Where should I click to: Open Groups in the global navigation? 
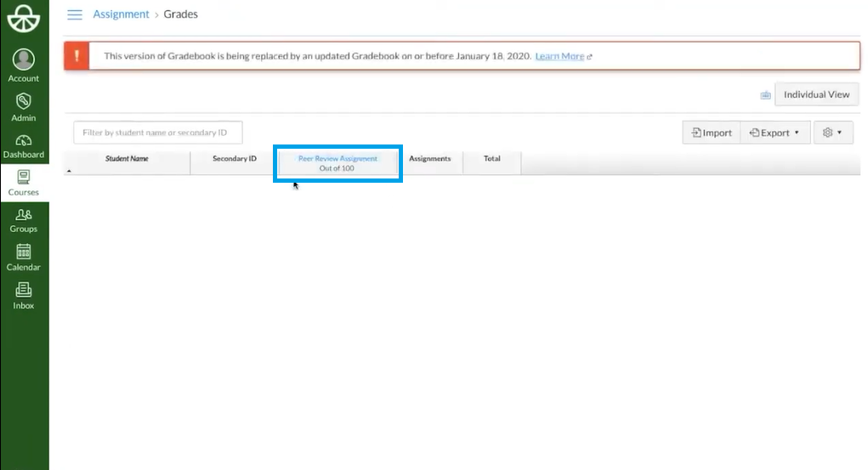[24, 219]
